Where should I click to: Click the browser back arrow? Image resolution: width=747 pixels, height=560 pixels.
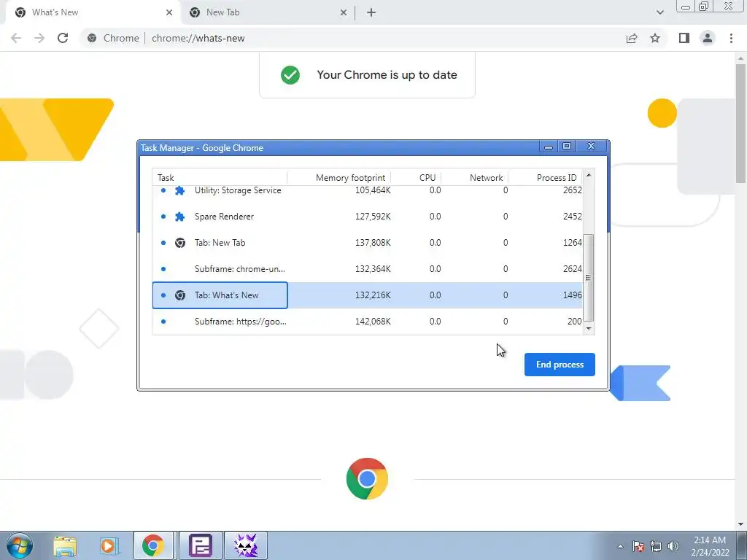[16, 38]
